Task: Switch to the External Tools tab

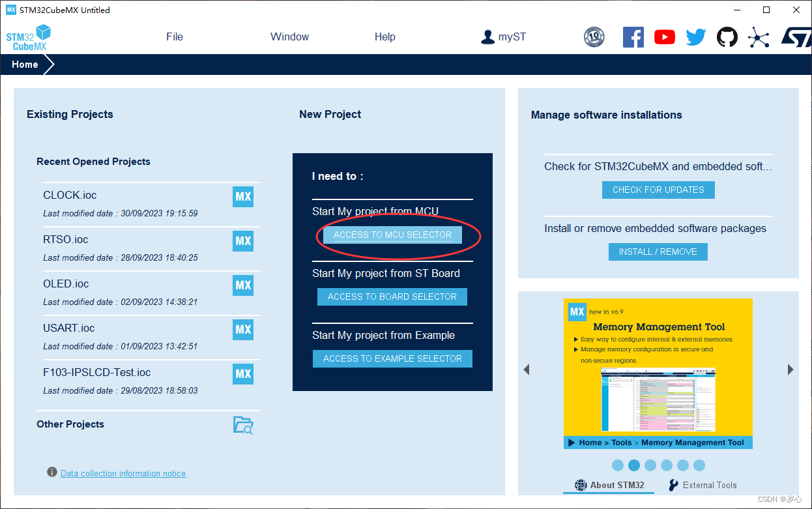Action: (x=703, y=485)
